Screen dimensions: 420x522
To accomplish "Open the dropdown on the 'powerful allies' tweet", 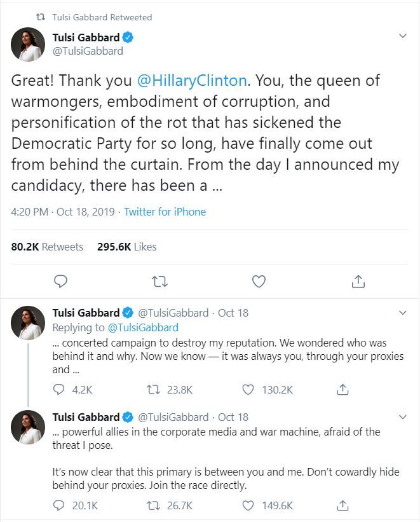I will (x=402, y=417).
